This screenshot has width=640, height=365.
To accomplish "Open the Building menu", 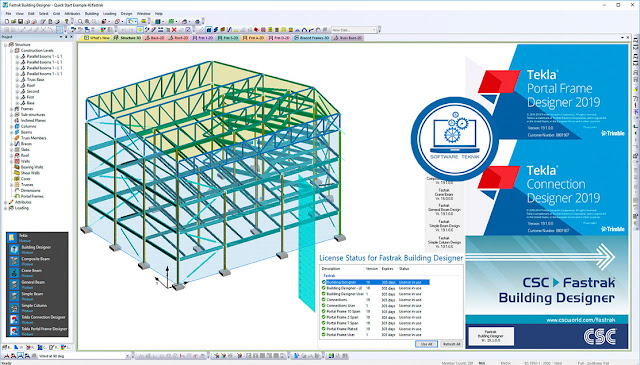I will [x=92, y=13].
